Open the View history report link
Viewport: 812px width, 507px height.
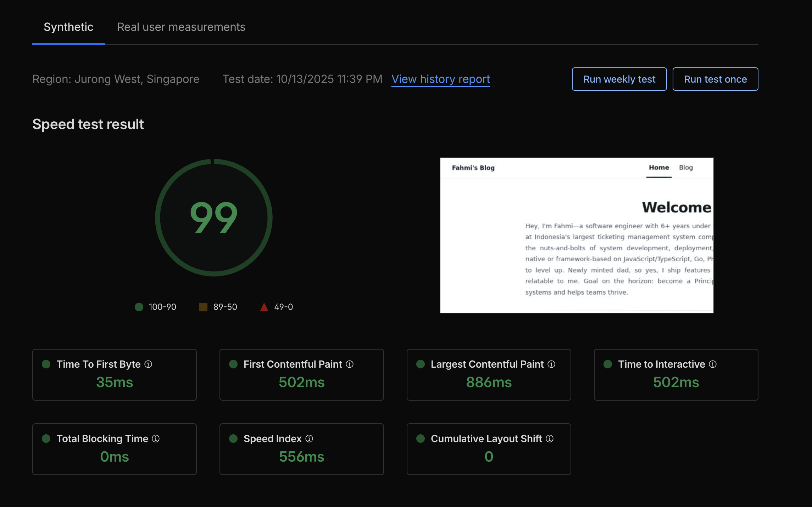point(441,79)
